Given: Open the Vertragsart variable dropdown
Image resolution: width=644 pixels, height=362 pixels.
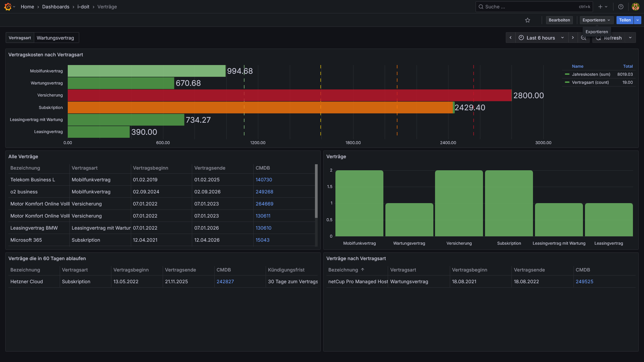Looking at the screenshot, I should coord(55,38).
